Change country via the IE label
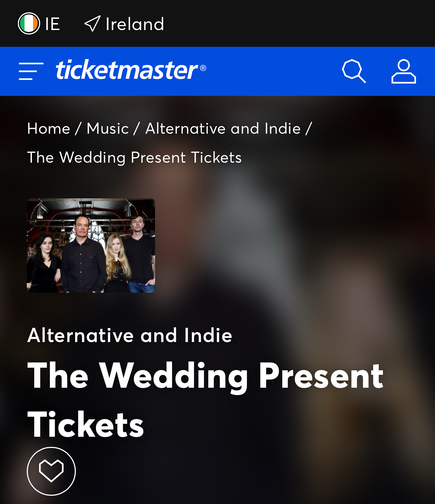 coord(52,24)
